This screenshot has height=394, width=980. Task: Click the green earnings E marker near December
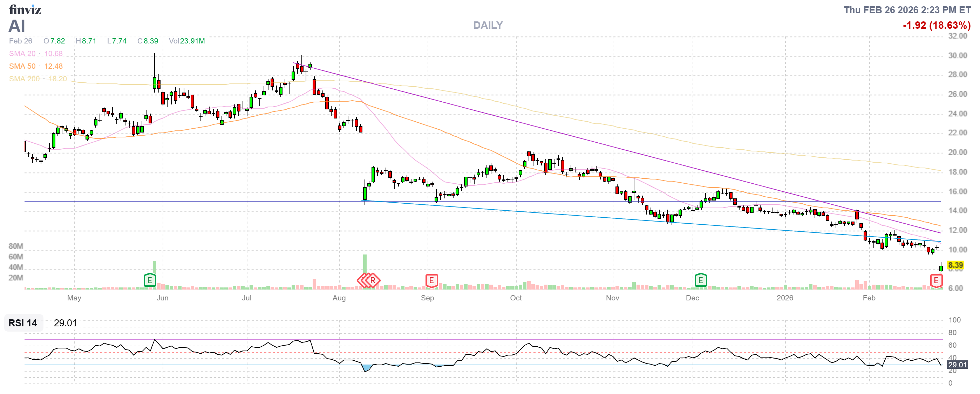(x=701, y=281)
